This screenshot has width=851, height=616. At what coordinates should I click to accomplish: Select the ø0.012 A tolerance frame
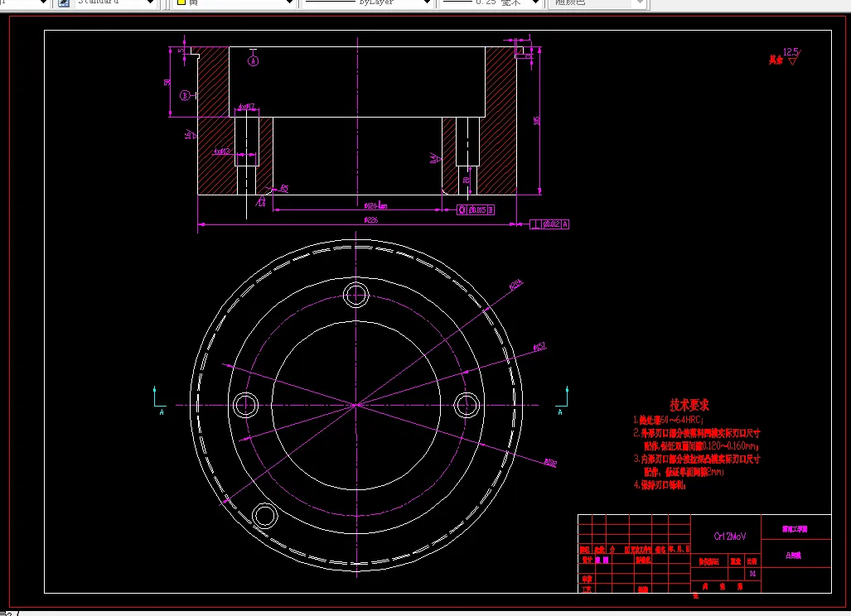tap(549, 224)
